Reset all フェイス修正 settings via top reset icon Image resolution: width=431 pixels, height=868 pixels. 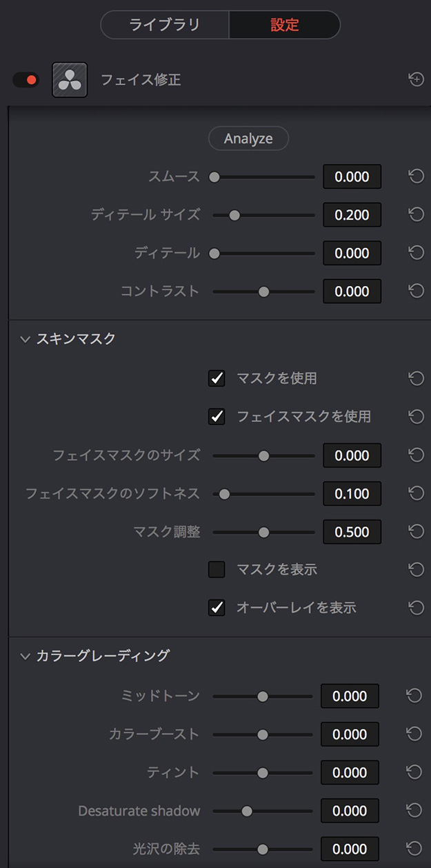(x=416, y=80)
